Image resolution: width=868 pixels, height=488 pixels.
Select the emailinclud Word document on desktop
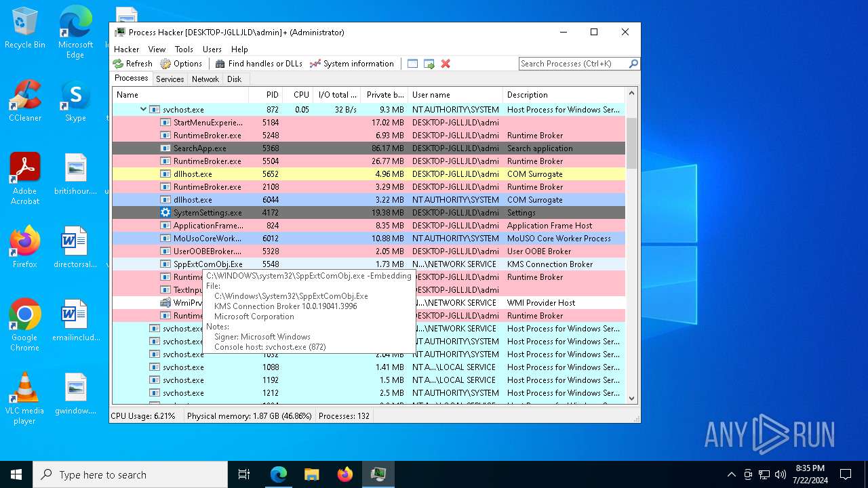tap(75, 321)
